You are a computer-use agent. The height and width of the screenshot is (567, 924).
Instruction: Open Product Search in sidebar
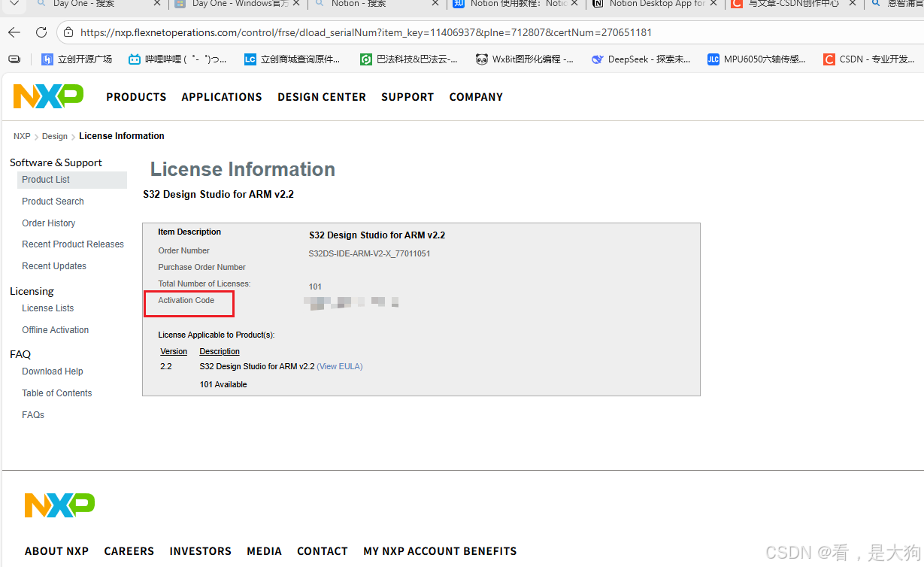[x=53, y=202]
